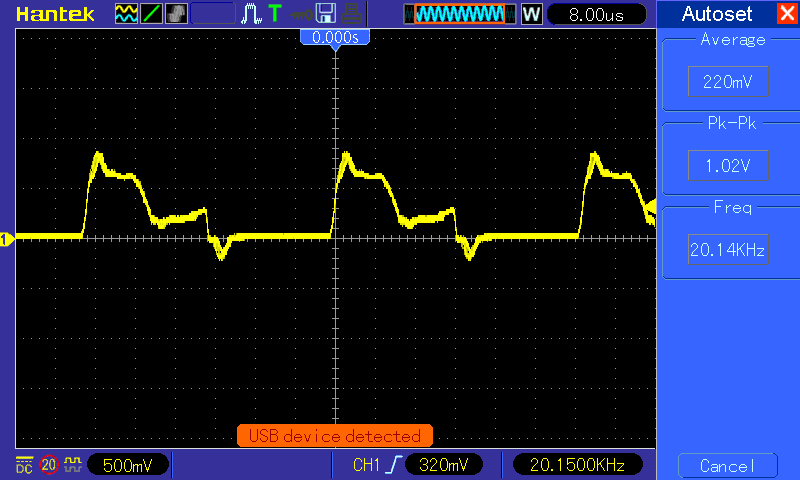Click the waveform memory overview bar

[x=460, y=14]
